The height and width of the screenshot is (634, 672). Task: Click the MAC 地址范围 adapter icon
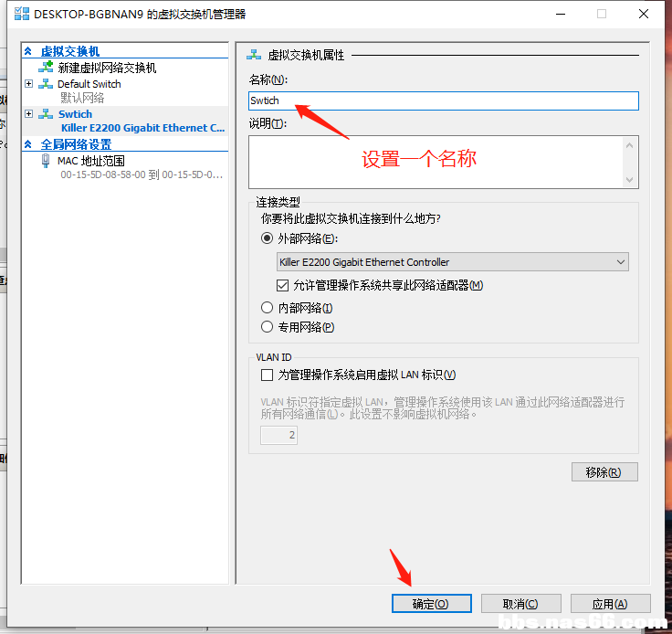pos(46,161)
